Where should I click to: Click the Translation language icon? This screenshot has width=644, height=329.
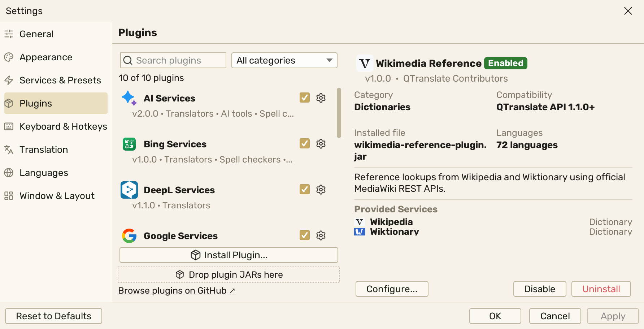[x=9, y=150]
